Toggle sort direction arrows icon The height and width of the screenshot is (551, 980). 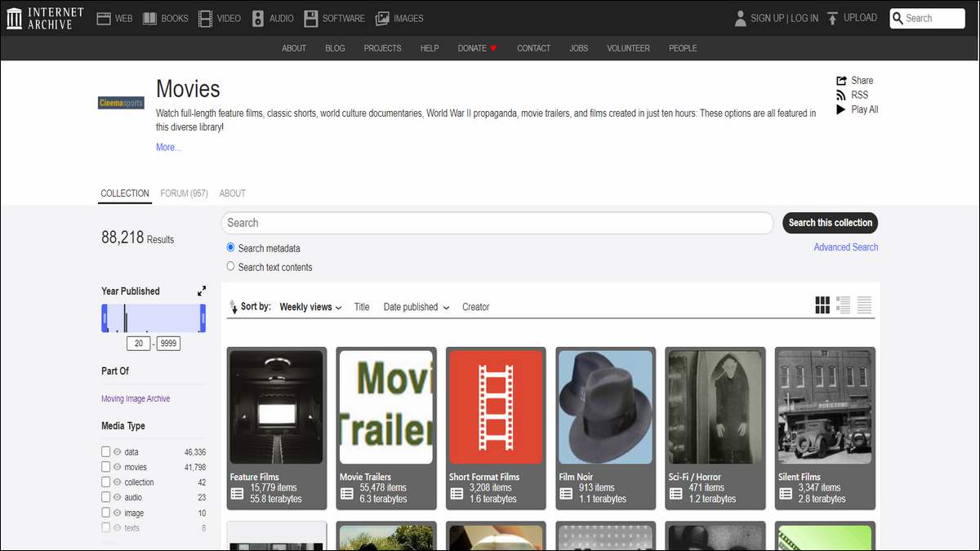(x=234, y=307)
